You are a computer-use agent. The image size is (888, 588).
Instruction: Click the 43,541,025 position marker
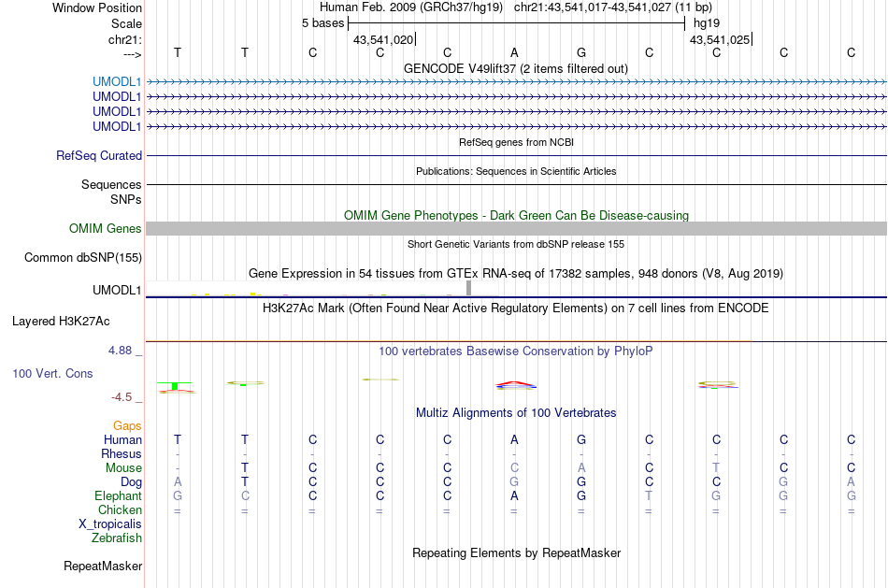coord(720,39)
